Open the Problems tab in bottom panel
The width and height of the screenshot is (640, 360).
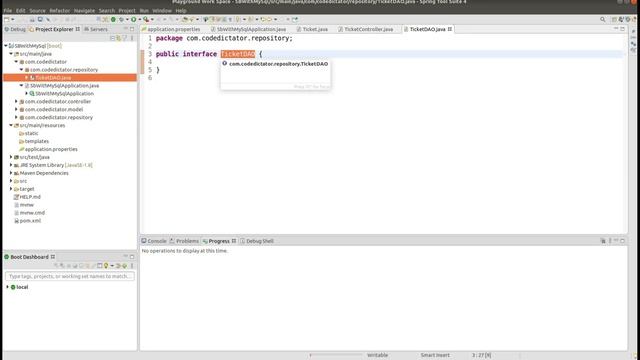(184, 241)
